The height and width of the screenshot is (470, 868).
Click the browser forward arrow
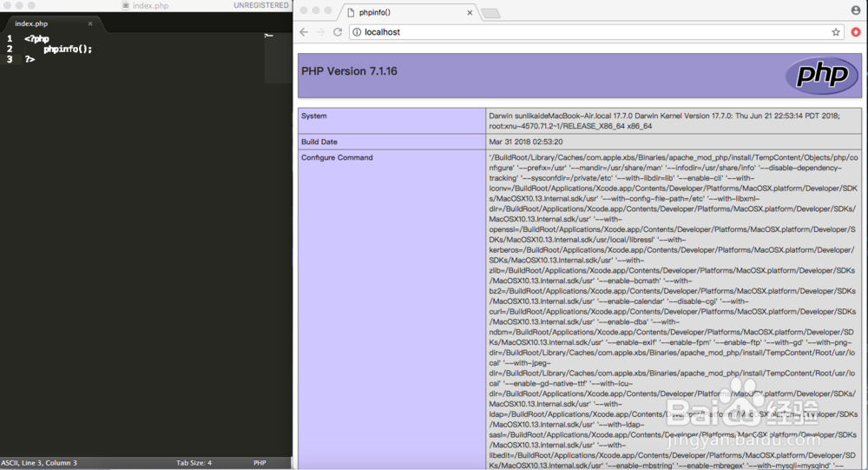coord(320,32)
